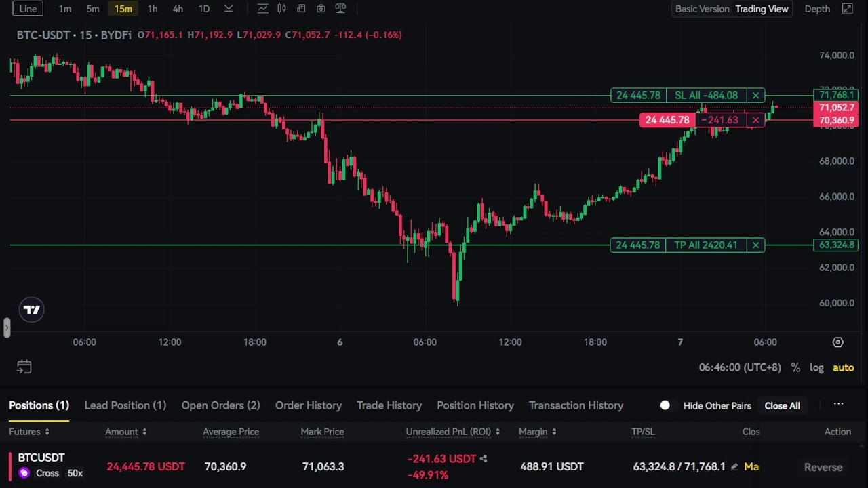Open the Open Orders (2) tab
868x488 pixels.
pos(220,405)
